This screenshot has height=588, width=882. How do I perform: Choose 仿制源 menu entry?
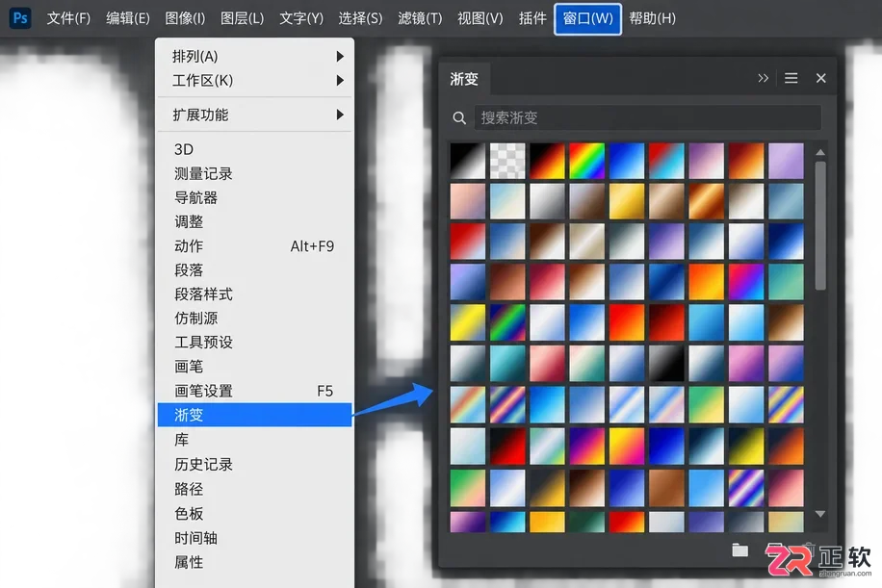(255, 319)
